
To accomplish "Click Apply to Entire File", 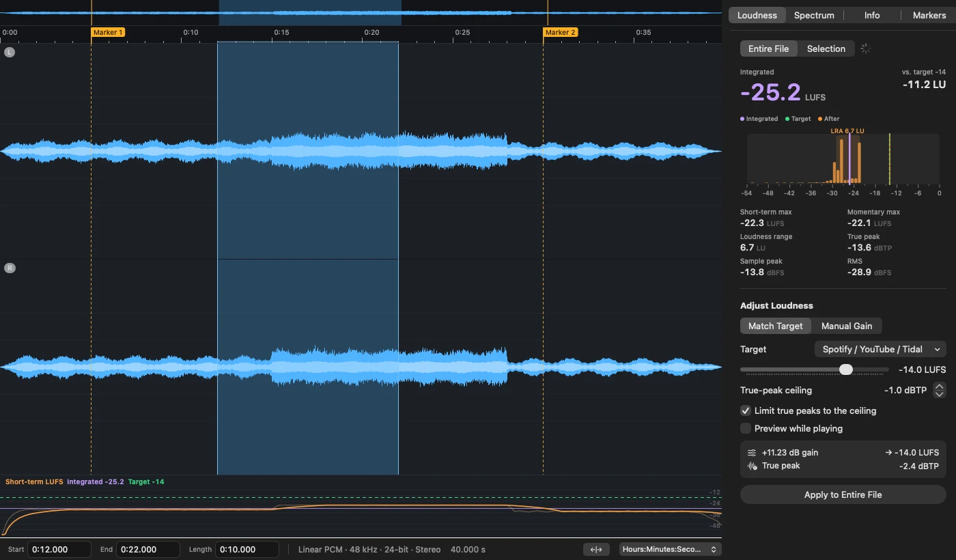I will tap(843, 494).
